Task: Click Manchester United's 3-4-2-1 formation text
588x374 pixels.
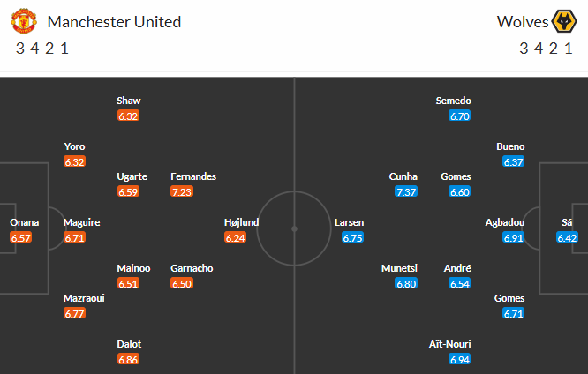Action: [x=41, y=48]
